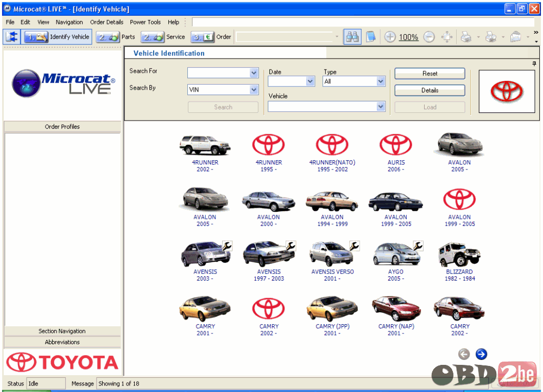Open the Order Profiles panel header
The image size is (543, 392).
pyautogui.click(x=62, y=127)
